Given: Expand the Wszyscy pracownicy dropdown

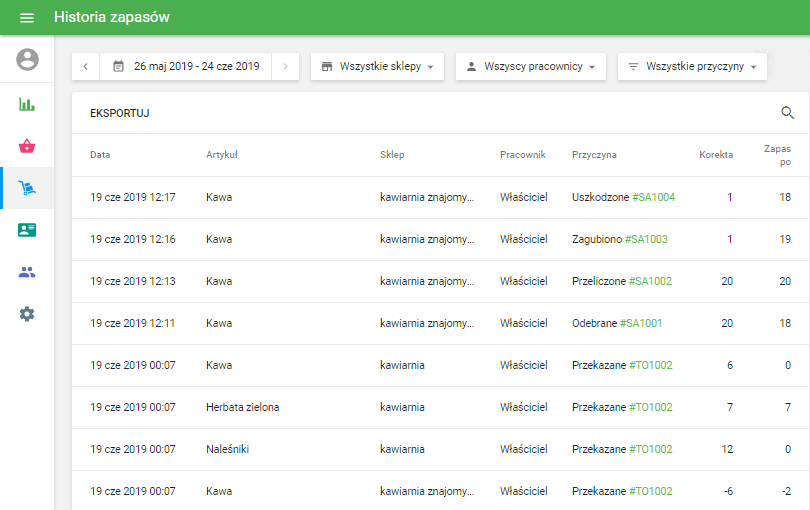Looking at the screenshot, I should [530, 67].
